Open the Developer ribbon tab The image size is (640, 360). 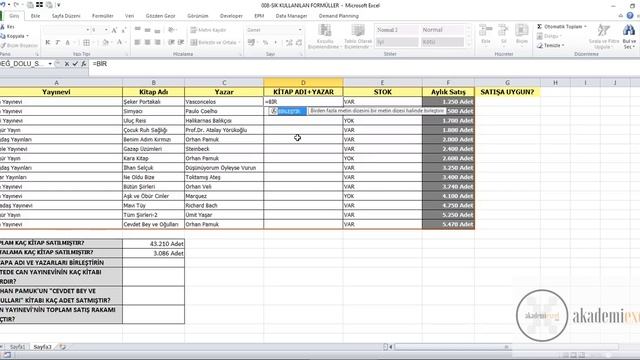(231, 16)
